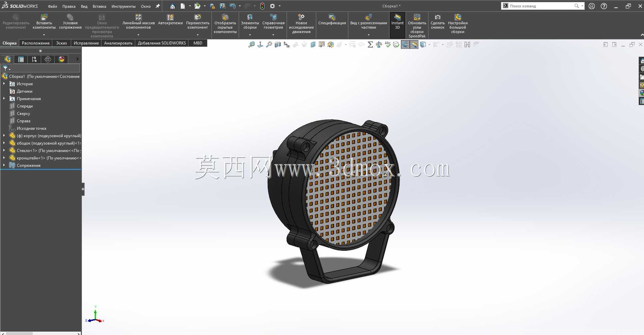This screenshot has width=644, height=335.
Task: Open the PropertyManager list tab icon
Action: click(x=21, y=59)
